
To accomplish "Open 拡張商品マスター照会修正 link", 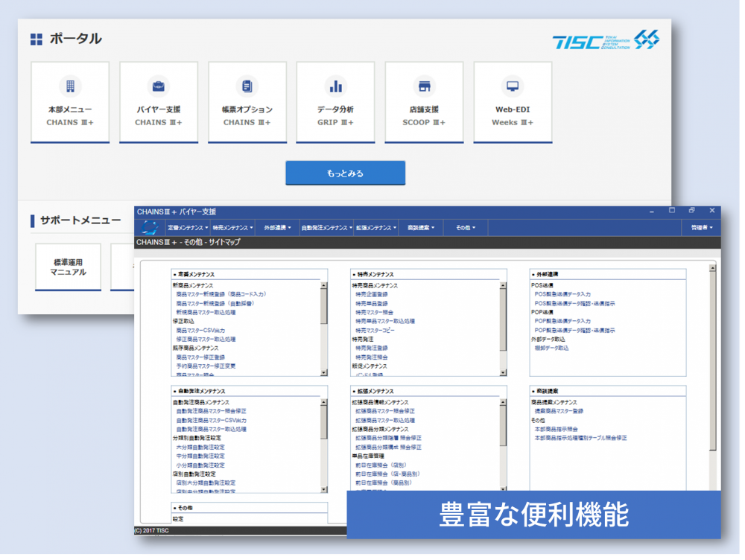I will click(x=385, y=411).
